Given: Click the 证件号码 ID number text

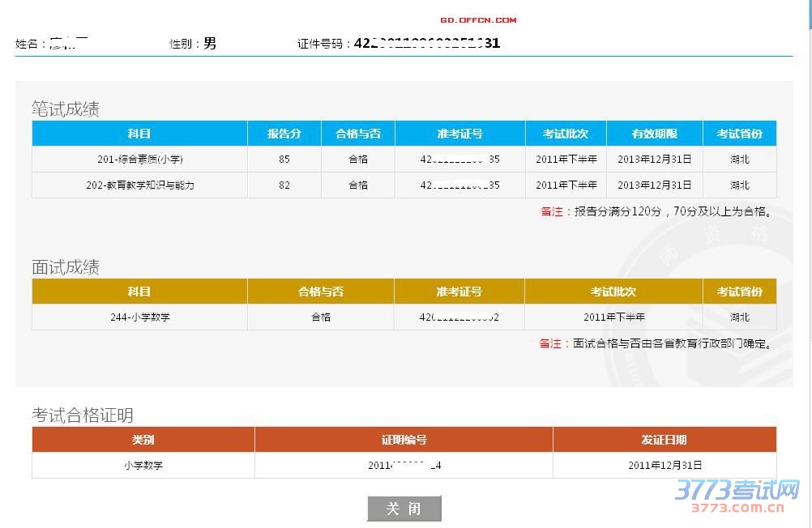Looking at the screenshot, I should [426, 44].
